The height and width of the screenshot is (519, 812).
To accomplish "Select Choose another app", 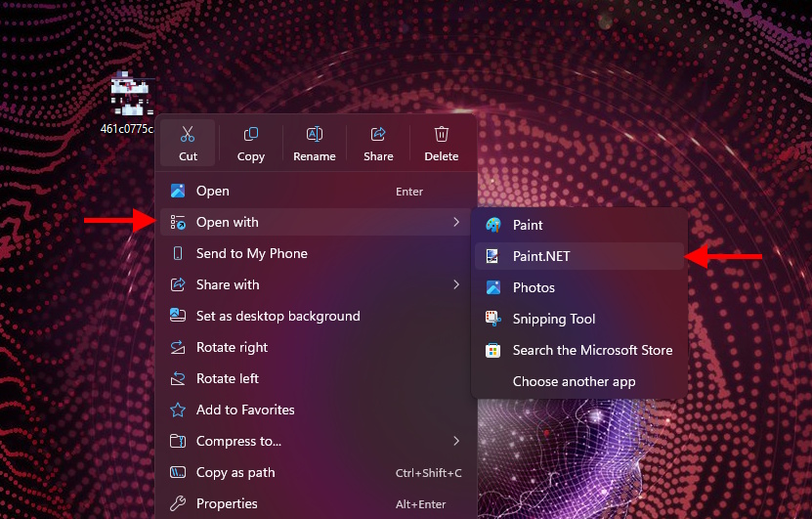I will pyautogui.click(x=579, y=381).
